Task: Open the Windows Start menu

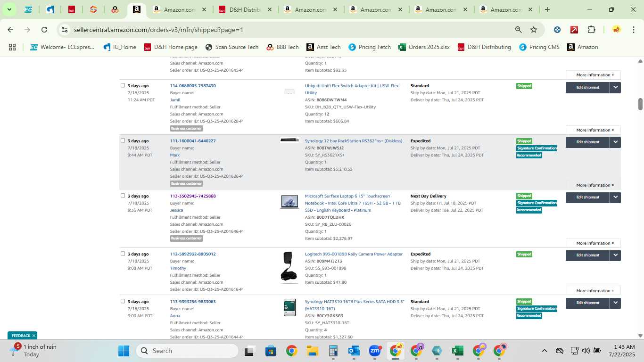Action: (124, 351)
